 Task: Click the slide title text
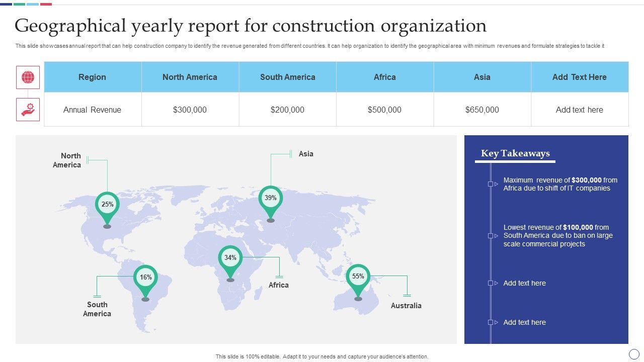[x=251, y=25]
